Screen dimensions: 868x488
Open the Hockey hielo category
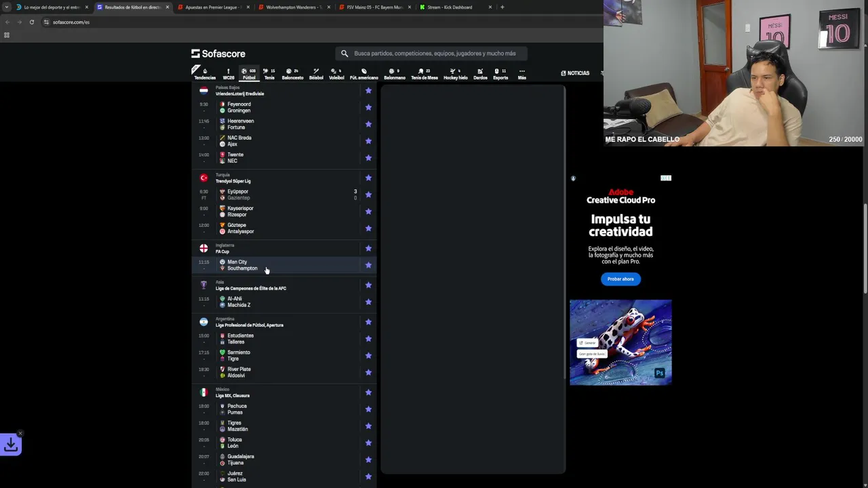click(456, 74)
